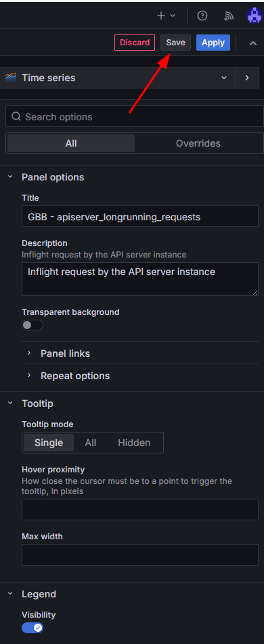The image size is (264, 644).
Task: Toggle the Transparent background switch
Action: click(x=32, y=325)
